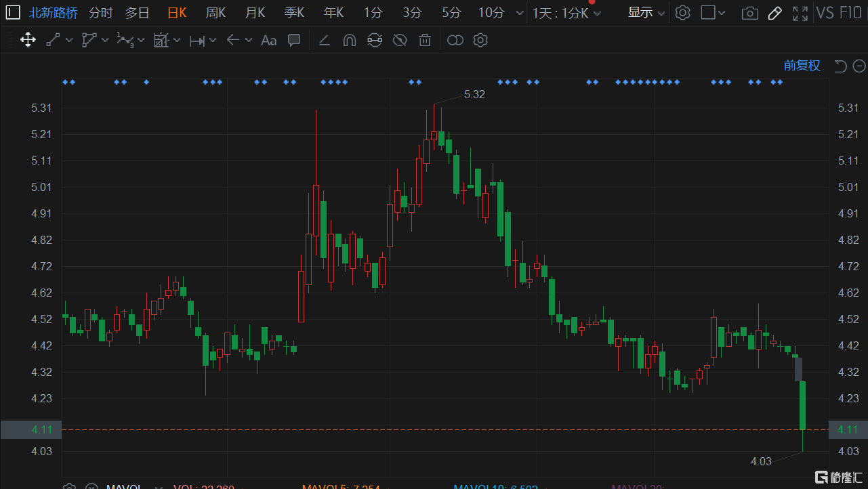Screen dimensions: 868x489
Task: Select the Aa text annotation tool
Action: point(268,41)
